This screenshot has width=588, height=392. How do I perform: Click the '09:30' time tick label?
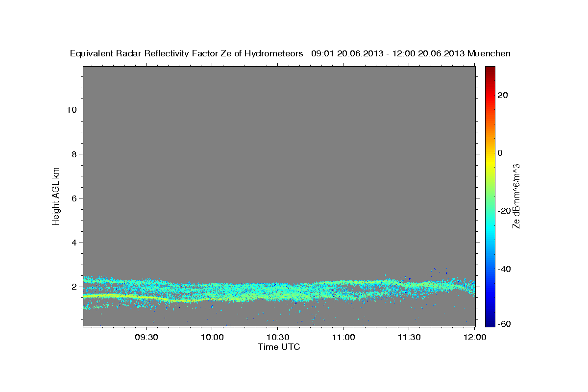click(x=146, y=338)
